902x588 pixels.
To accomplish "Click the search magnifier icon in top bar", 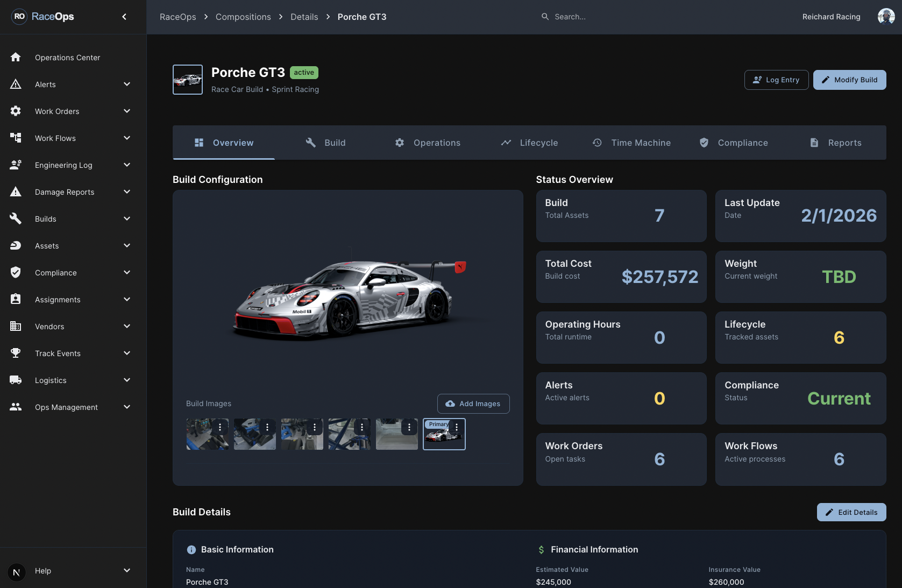I will pos(545,17).
